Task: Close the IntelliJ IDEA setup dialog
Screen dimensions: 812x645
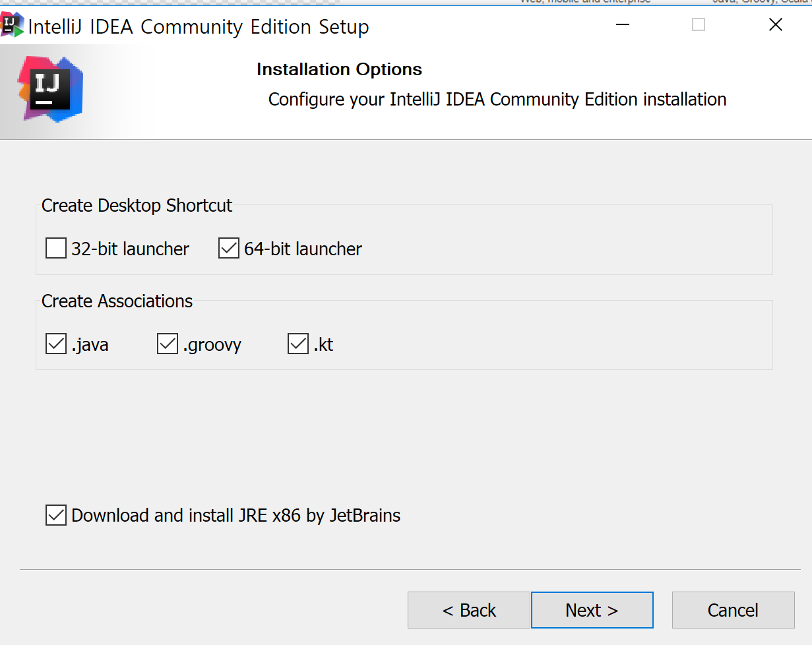Action: pos(776,25)
